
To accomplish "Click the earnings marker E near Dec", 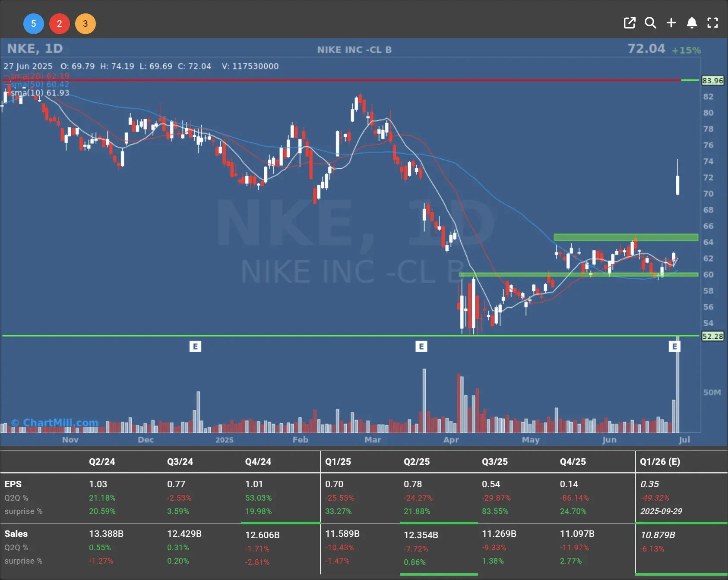I will (195, 346).
